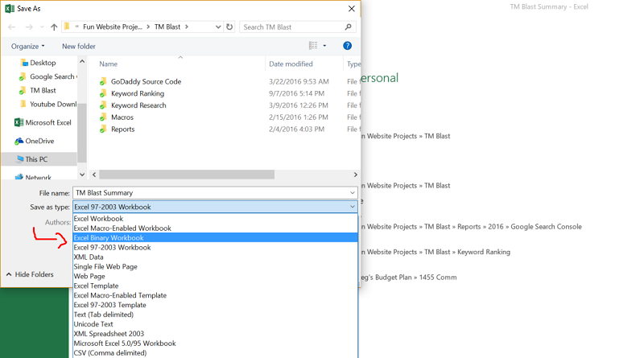The image size is (644, 358).
Task: Choose Web Page file type
Action: pyautogui.click(x=215, y=276)
